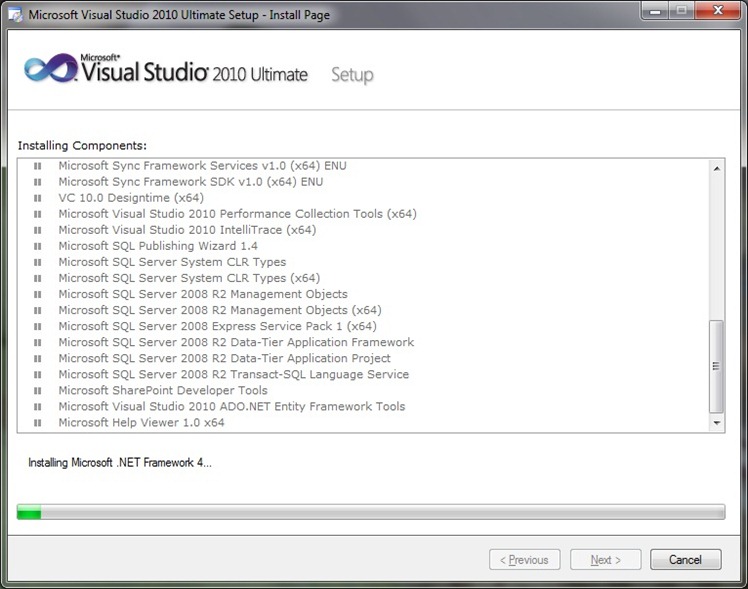Minimize the setup window
Image resolution: width=748 pixels, height=589 pixels.
(x=655, y=10)
